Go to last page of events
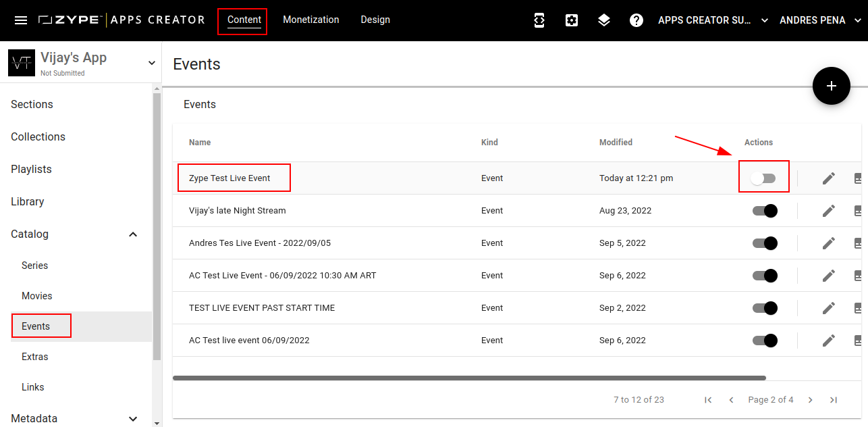This screenshot has width=868, height=427. (834, 400)
